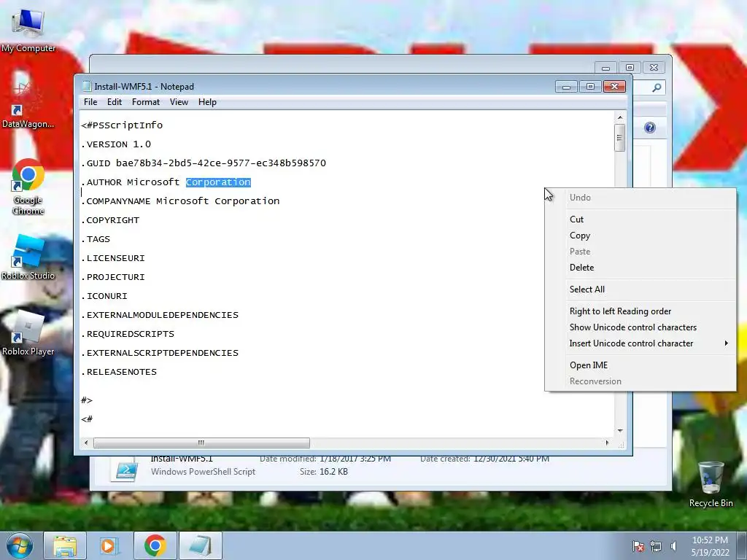Open the File menu in Notepad
This screenshot has width=747, height=560.
click(90, 102)
